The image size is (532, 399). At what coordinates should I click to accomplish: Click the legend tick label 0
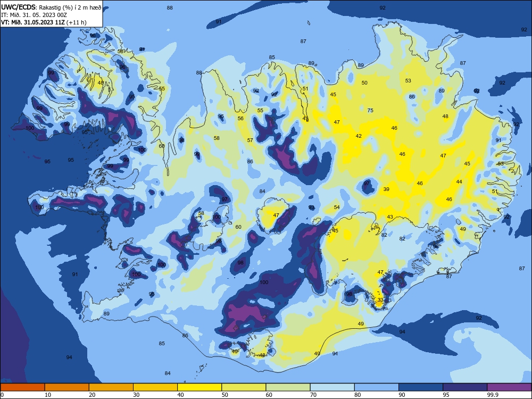coord(2,395)
